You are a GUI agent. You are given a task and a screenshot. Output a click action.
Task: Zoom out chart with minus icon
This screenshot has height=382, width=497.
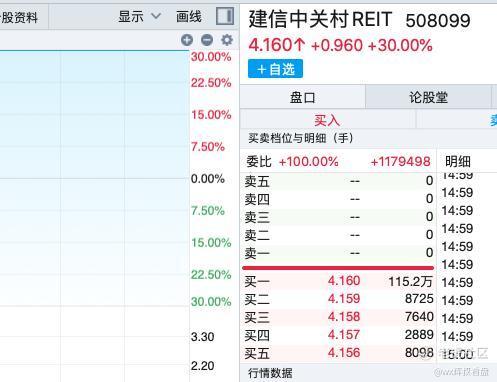[x=207, y=40]
